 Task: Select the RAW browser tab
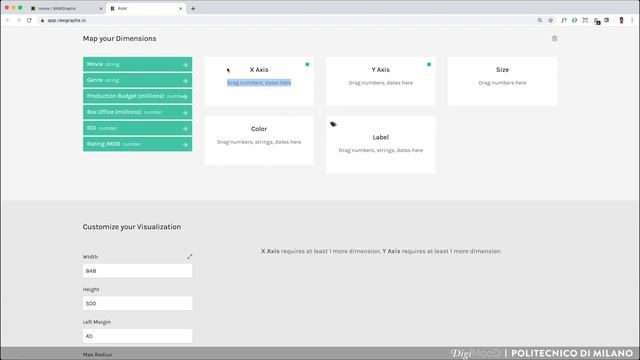[x=145, y=8]
